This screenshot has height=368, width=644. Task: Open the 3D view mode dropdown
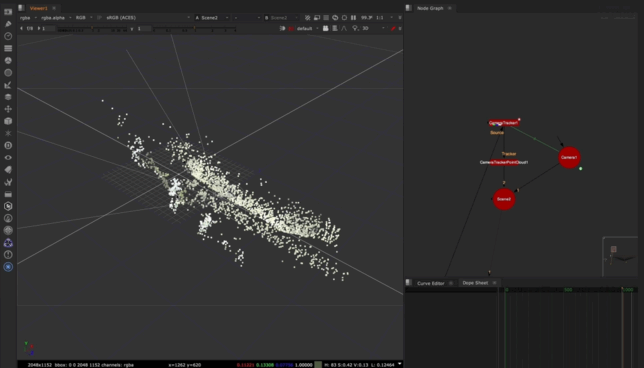[x=374, y=28]
